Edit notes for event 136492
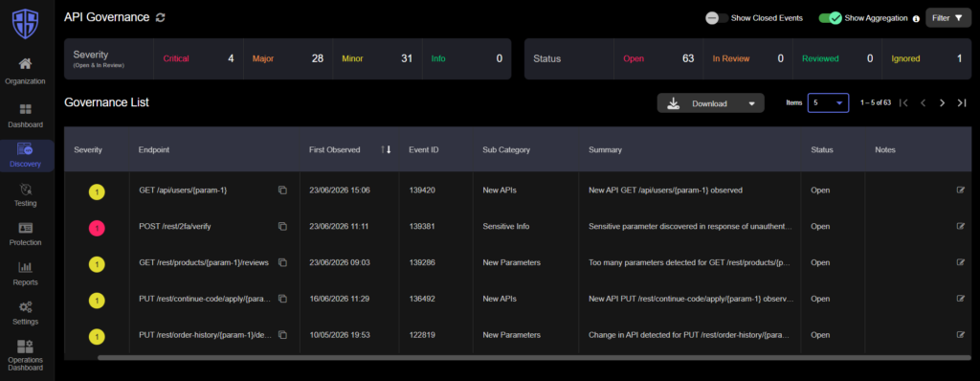980x381 pixels. pos(961,299)
